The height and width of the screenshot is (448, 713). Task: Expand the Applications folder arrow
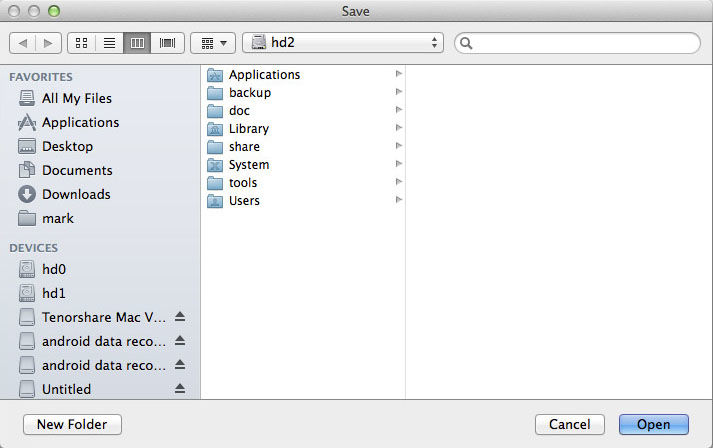tap(399, 75)
